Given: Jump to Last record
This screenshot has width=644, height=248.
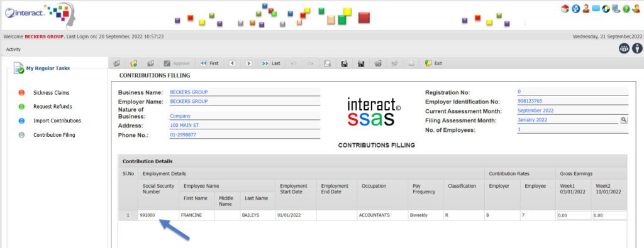Looking at the screenshot, I should point(271,63).
